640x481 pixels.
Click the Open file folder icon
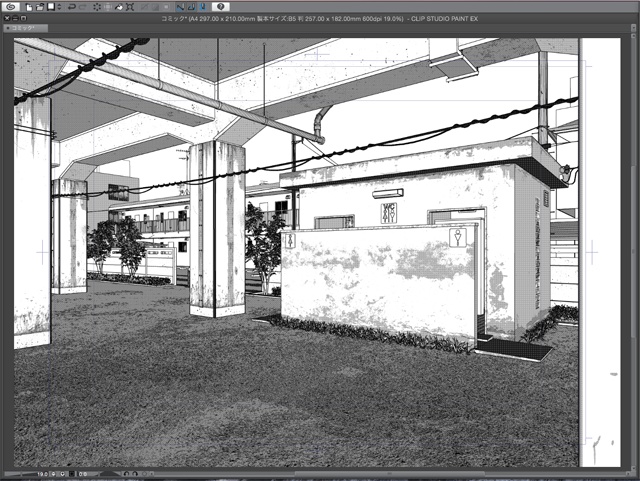[40, 7]
